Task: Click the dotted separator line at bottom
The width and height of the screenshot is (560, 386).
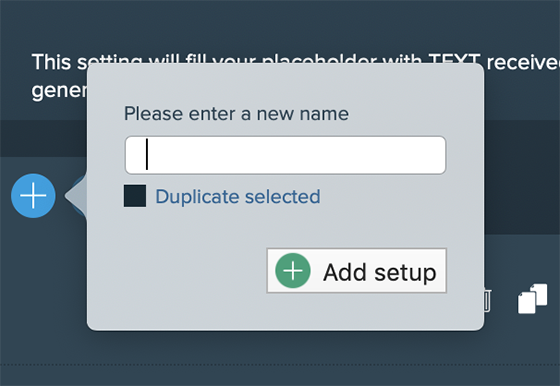Action: click(x=280, y=365)
